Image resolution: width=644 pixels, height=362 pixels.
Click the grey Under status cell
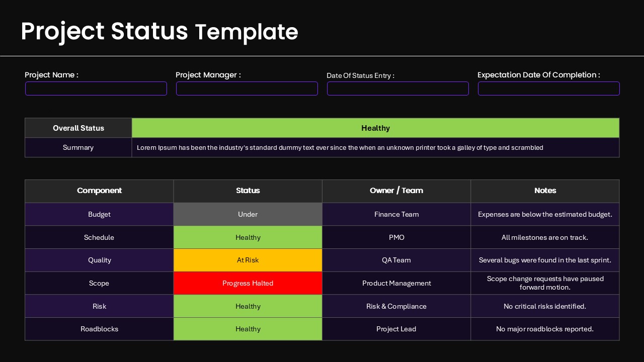tap(248, 214)
